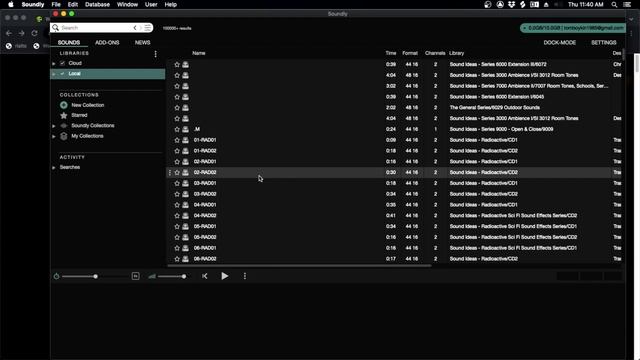Open the Starred collection

(x=79, y=115)
